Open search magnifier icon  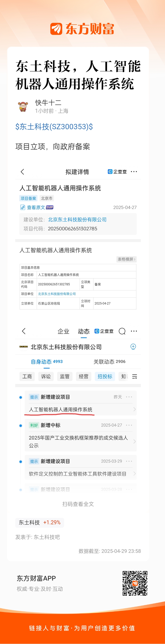[x=122, y=331]
